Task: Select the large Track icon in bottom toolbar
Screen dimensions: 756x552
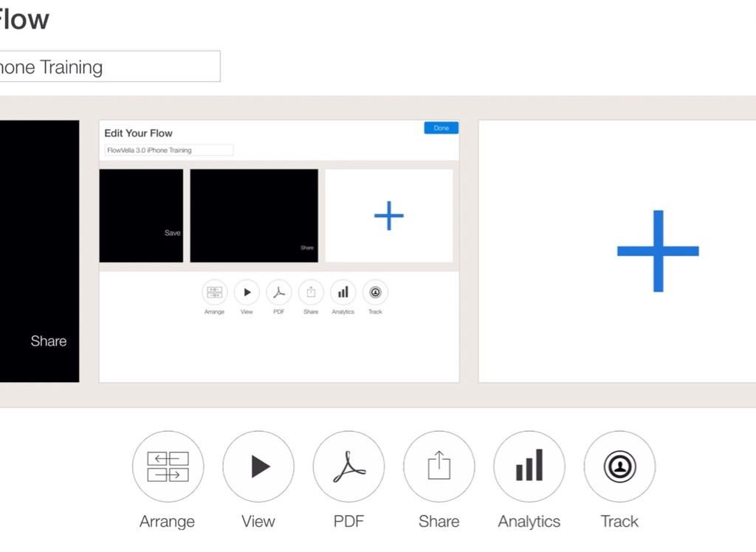Action: pyautogui.click(x=619, y=466)
